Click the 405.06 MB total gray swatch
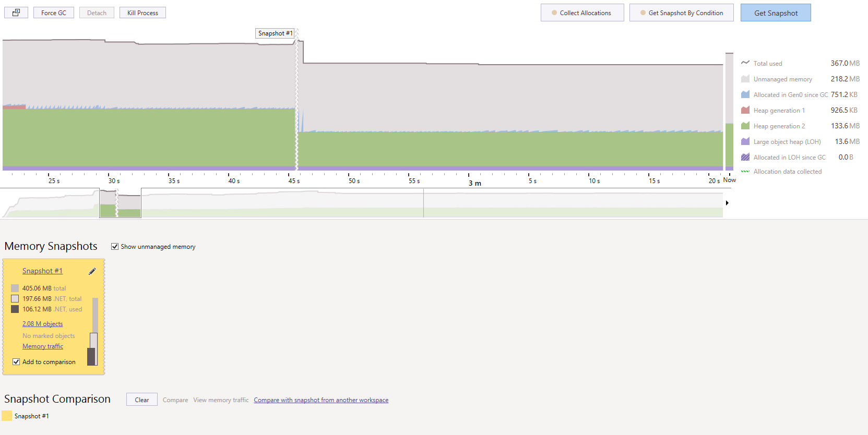The width and height of the screenshot is (868, 435). (15, 288)
